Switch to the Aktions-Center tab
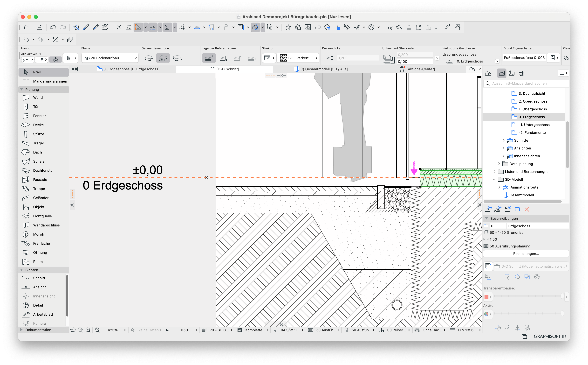The image size is (588, 365). point(417,69)
